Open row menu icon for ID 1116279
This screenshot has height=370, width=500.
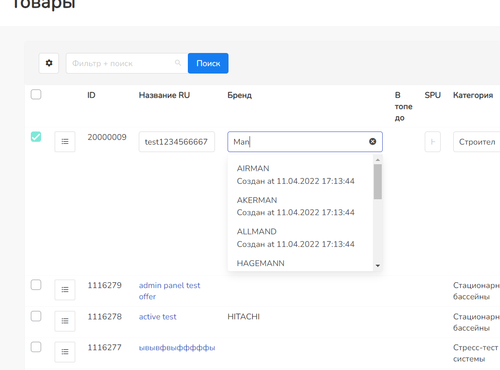pyautogui.click(x=65, y=290)
